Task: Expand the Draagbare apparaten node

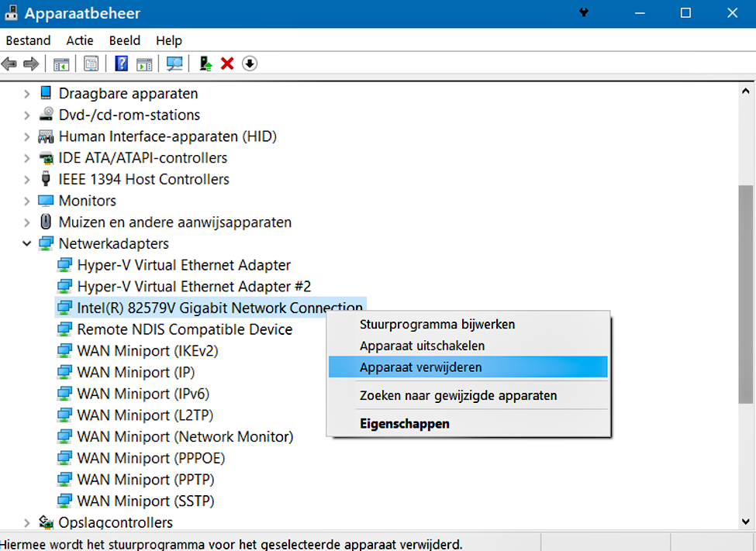Action: [x=27, y=94]
